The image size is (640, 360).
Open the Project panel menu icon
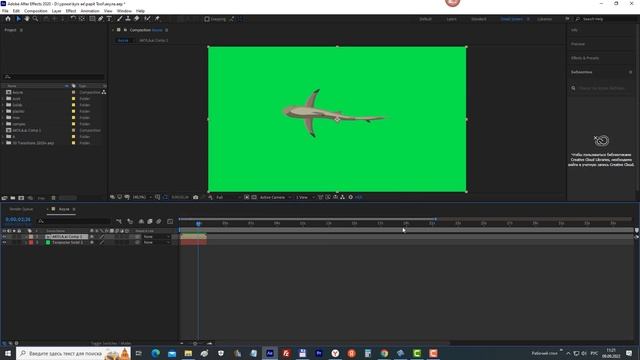[21, 30]
